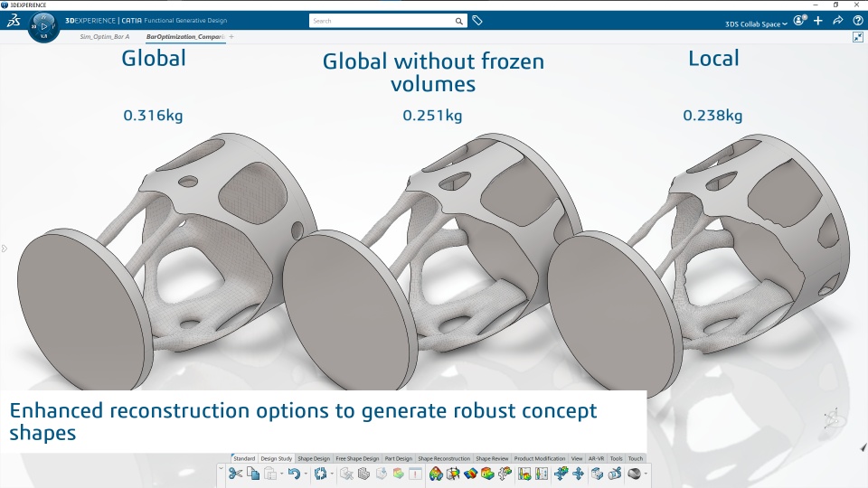The width and height of the screenshot is (868, 488).
Task: Click the boxed contour part icon
Action: point(453,474)
